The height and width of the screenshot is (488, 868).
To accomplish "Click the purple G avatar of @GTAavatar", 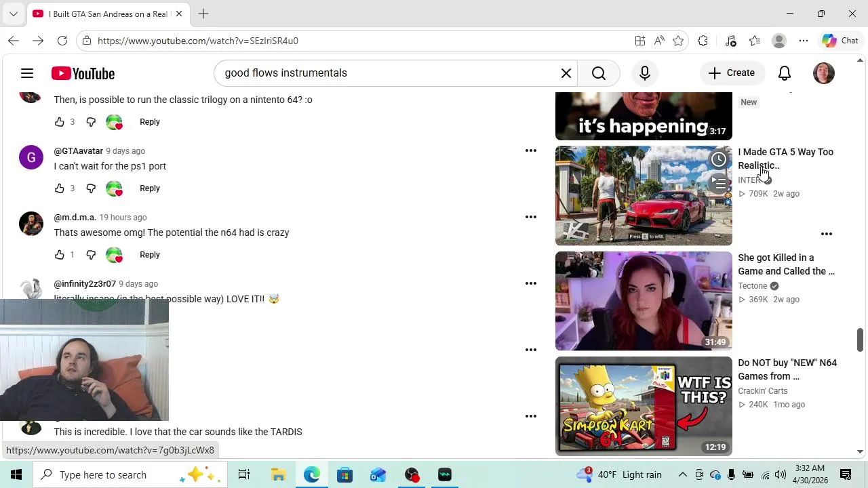I will (31, 157).
